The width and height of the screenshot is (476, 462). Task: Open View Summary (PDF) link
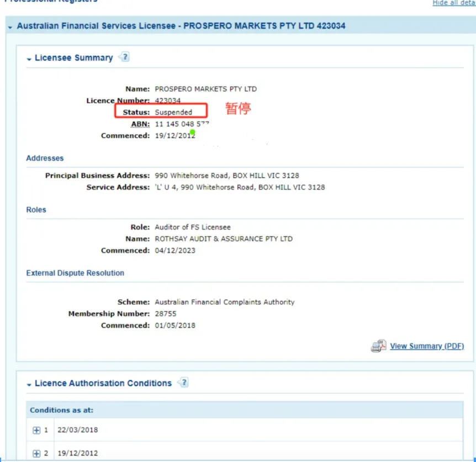[427, 346]
